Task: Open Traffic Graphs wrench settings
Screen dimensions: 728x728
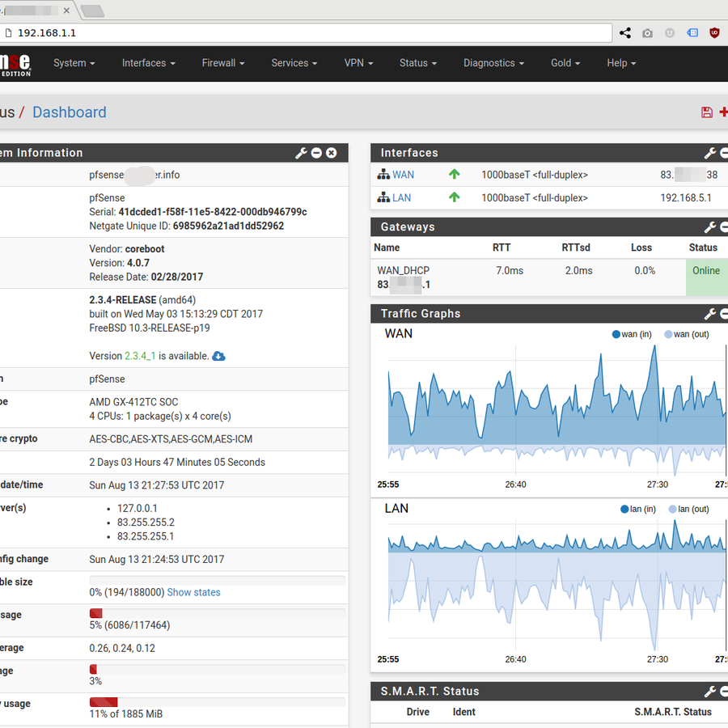Action: (710, 314)
